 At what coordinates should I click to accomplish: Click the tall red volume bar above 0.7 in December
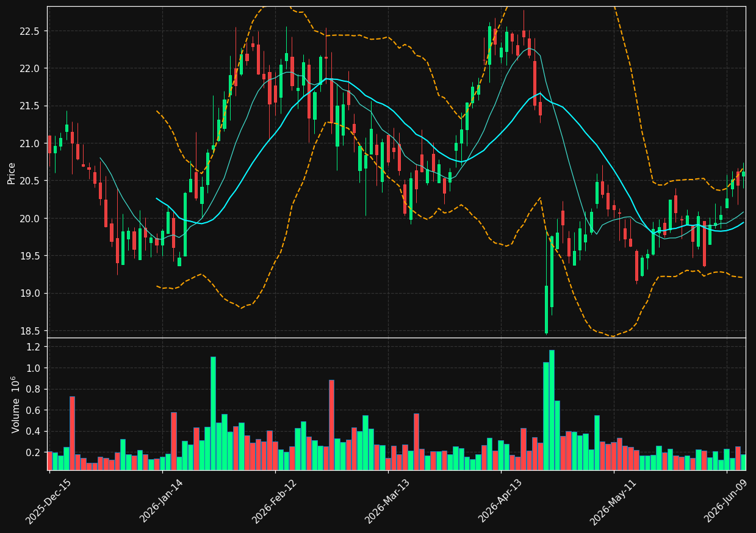point(72,433)
